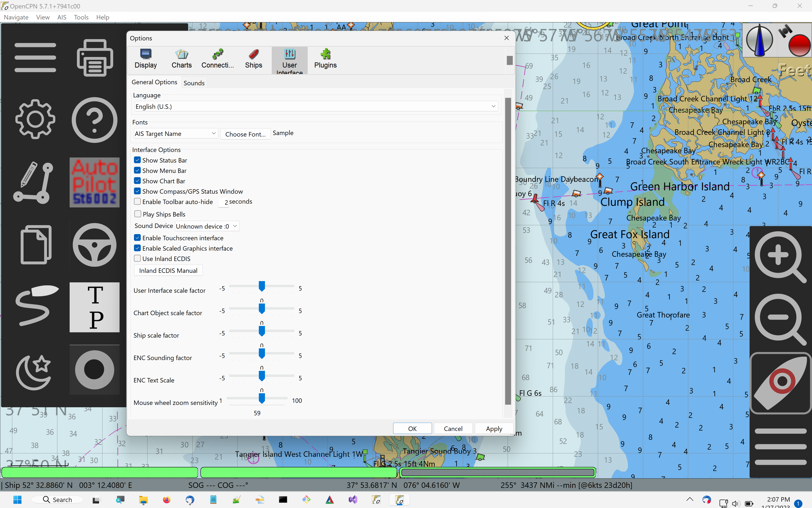The height and width of the screenshot is (508, 812).
Task: Enable Toolbar auto-hide checkbox
Action: (137, 202)
